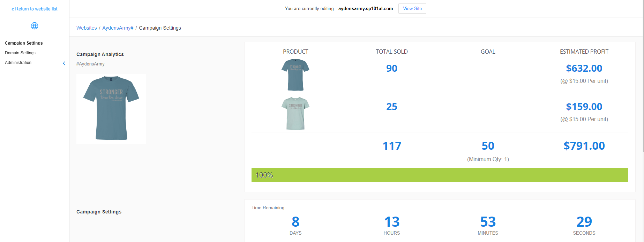This screenshot has height=242, width=644.
Task: Click the large campaign t-shirt image
Action: point(111,109)
